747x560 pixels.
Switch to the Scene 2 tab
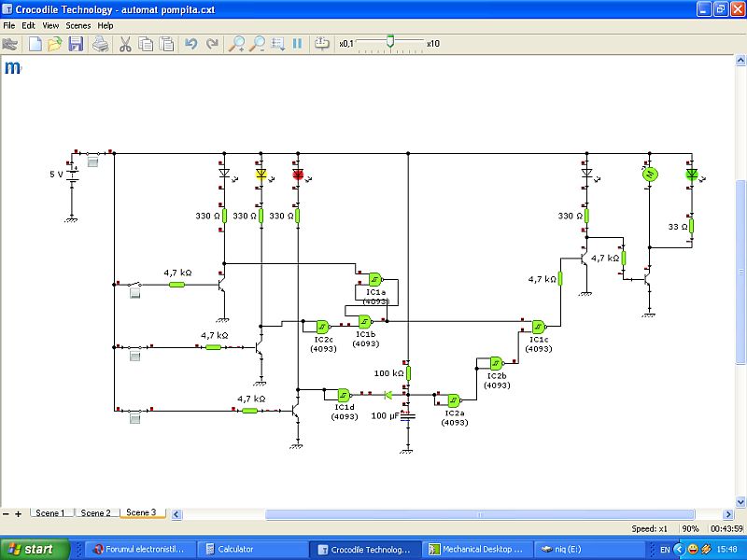95,513
